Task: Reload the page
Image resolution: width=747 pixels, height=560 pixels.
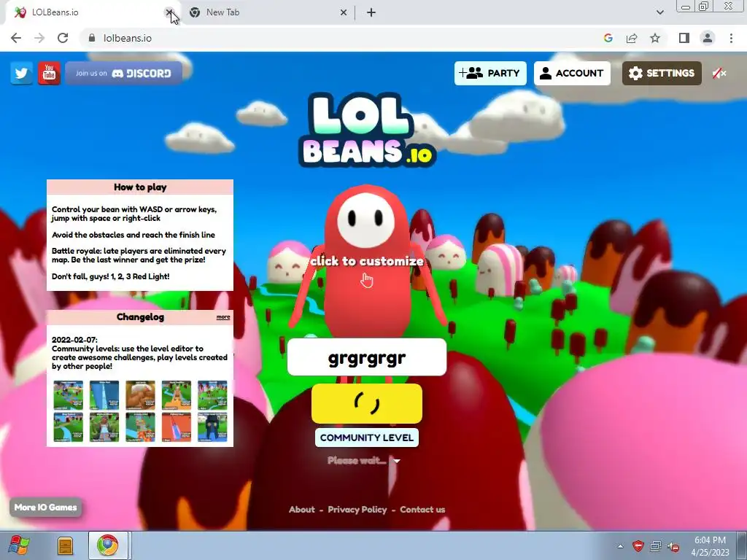Action: [x=63, y=38]
